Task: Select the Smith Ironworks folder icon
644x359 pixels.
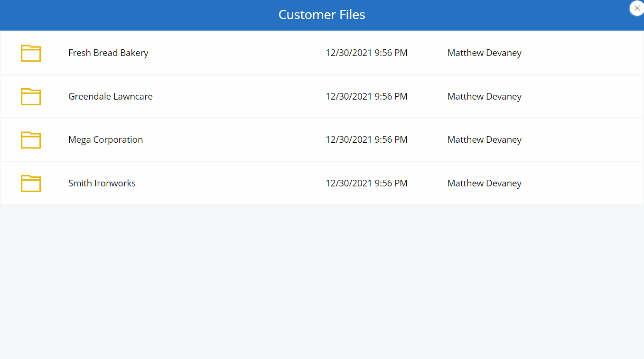Action: (x=31, y=184)
